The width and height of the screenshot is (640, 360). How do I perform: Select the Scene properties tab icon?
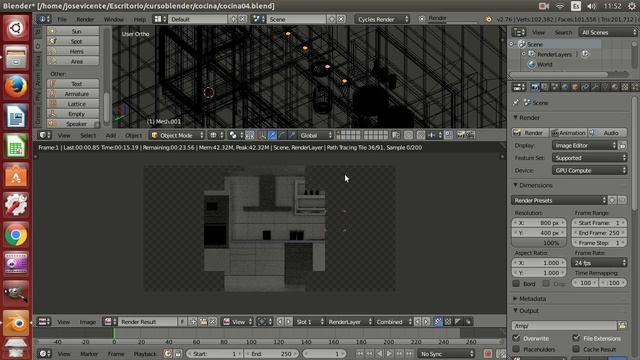[555, 87]
